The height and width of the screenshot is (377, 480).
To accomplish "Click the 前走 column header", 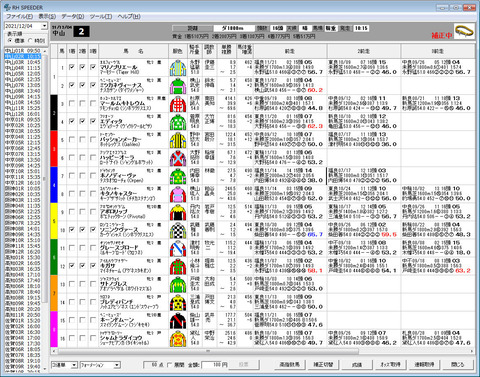I will [290, 51].
